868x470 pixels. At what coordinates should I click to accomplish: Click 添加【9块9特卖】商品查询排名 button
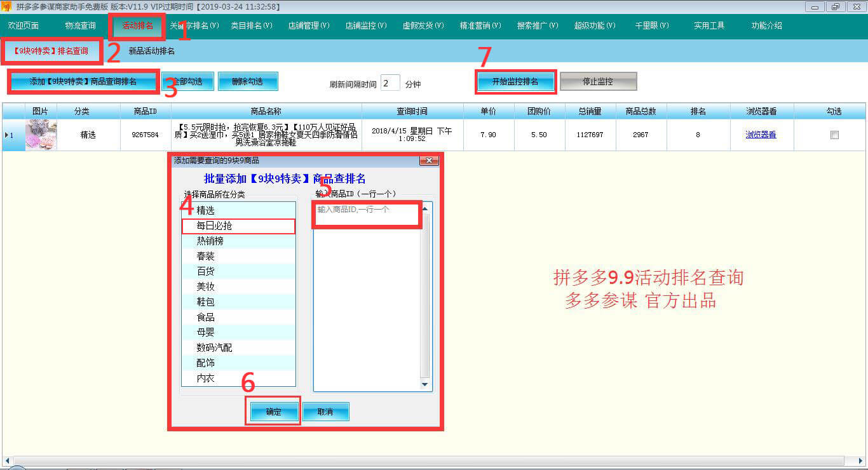click(x=83, y=82)
